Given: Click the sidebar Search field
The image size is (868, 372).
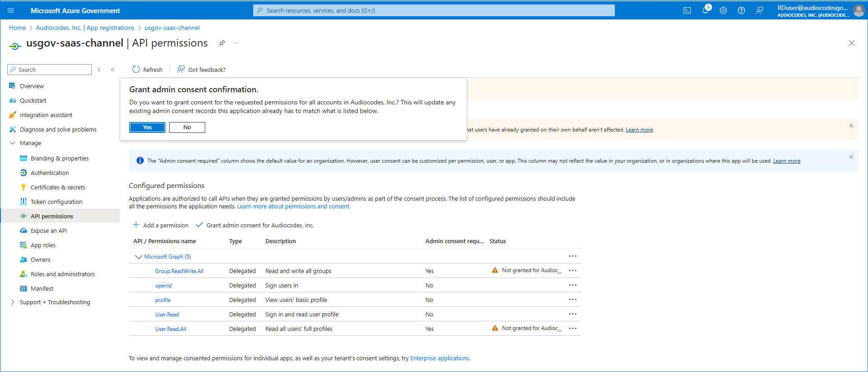Looking at the screenshot, I should click(x=50, y=70).
